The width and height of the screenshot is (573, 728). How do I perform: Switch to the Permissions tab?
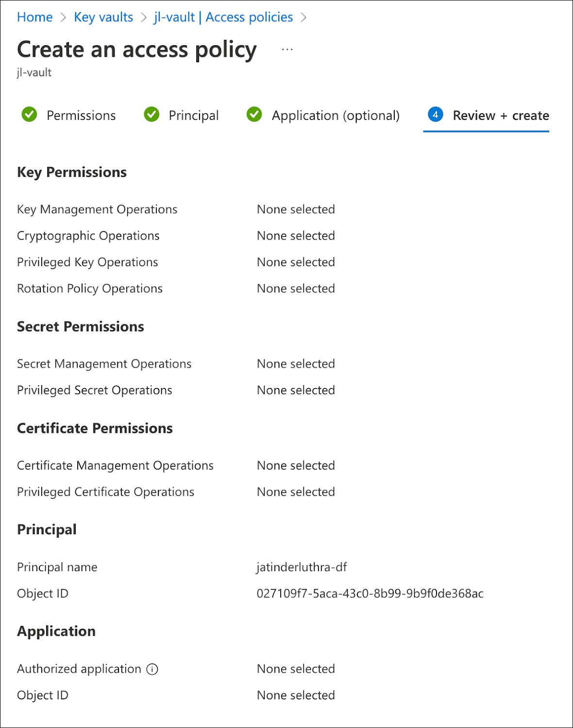click(x=81, y=116)
